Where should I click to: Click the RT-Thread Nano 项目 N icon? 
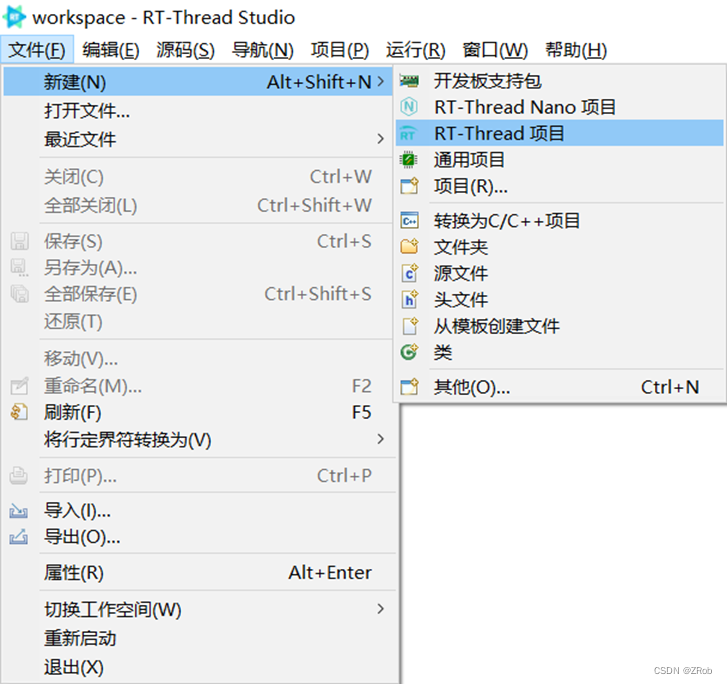(409, 107)
